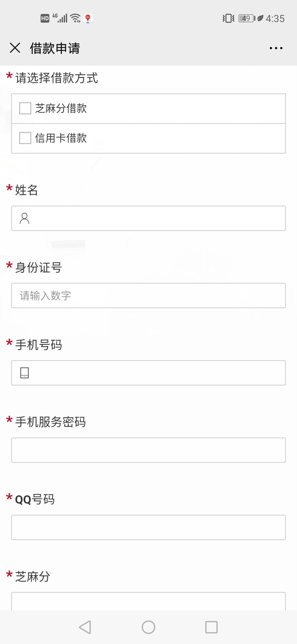Viewport: 297px width, 644px height.
Task: Tap the Baidu map notification icon
Action: [88, 18]
